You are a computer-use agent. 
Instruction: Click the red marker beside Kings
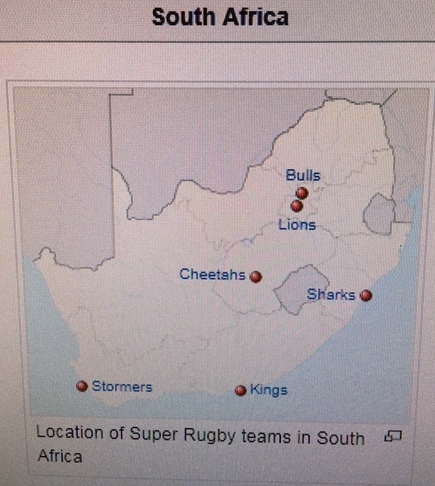[241, 390]
